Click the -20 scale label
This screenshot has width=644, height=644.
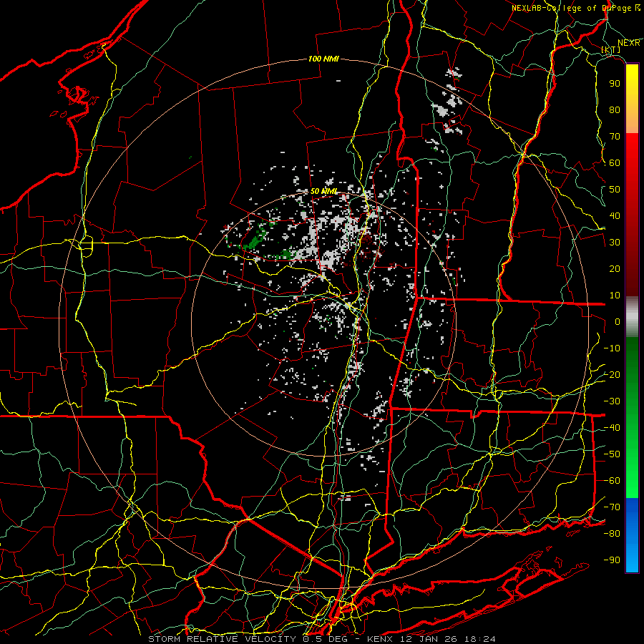pyautogui.click(x=612, y=375)
